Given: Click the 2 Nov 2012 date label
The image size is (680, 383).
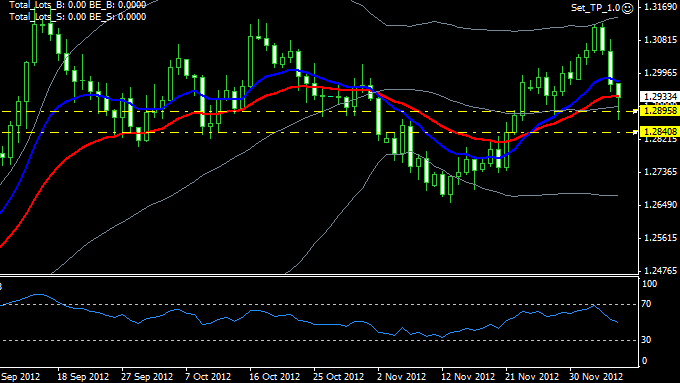Looking at the screenshot, I should click(402, 376).
